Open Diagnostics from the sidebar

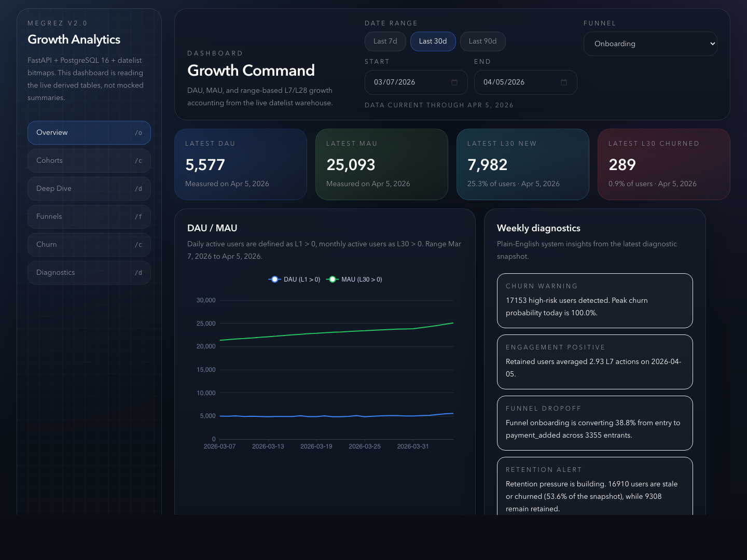[89, 273]
